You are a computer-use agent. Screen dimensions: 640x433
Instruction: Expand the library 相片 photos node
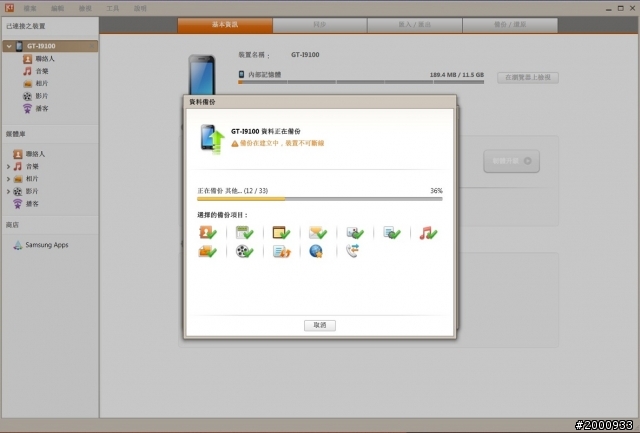(x=8, y=179)
